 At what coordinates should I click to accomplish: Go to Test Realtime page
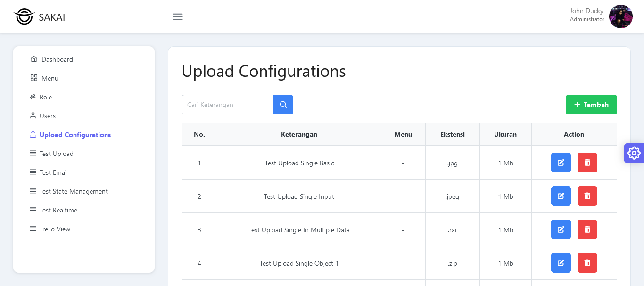pyautogui.click(x=84, y=210)
